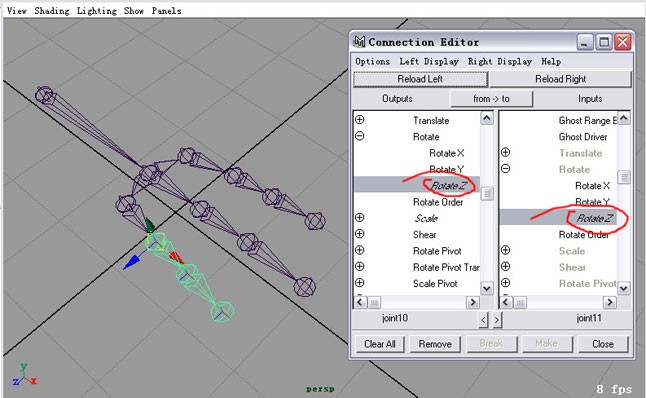Click the Reload Right button
646x398 pixels.
560,79
